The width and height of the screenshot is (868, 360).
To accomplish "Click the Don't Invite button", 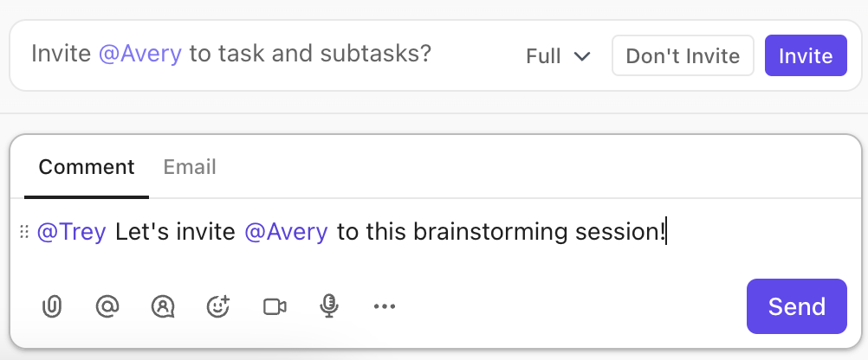I will (683, 56).
